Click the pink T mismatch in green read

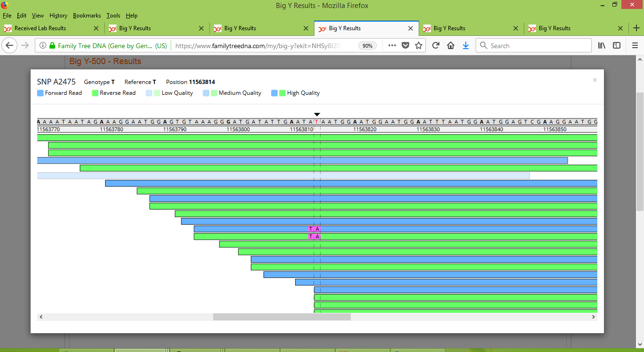click(311, 236)
